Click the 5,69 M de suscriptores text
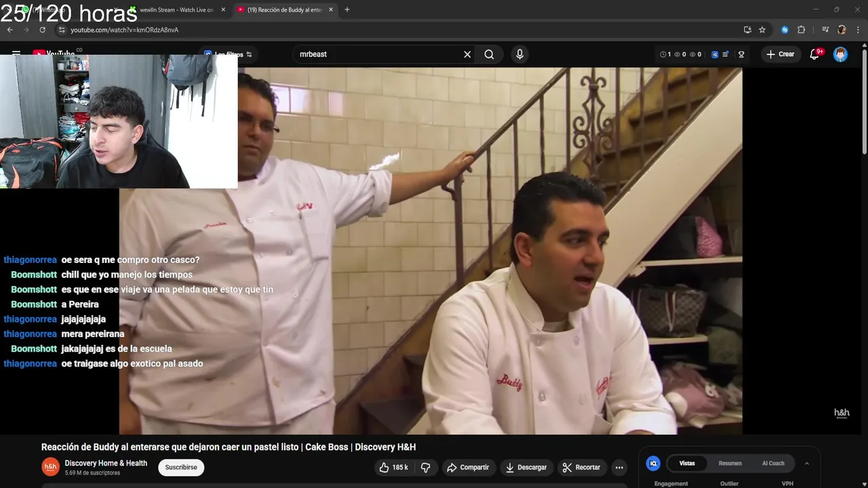The width and height of the screenshot is (868, 488). pyautogui.click(x=92, y=473)
